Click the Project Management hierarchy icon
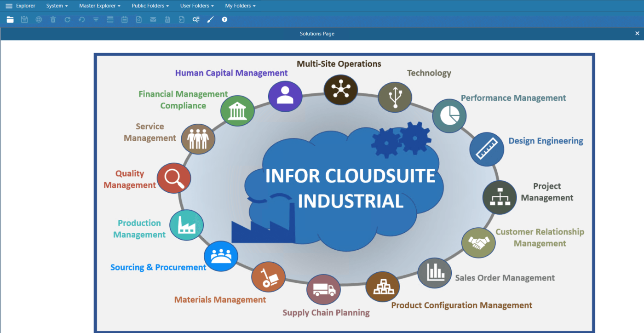Screen dimensions: 644x333 click(500, 197)
